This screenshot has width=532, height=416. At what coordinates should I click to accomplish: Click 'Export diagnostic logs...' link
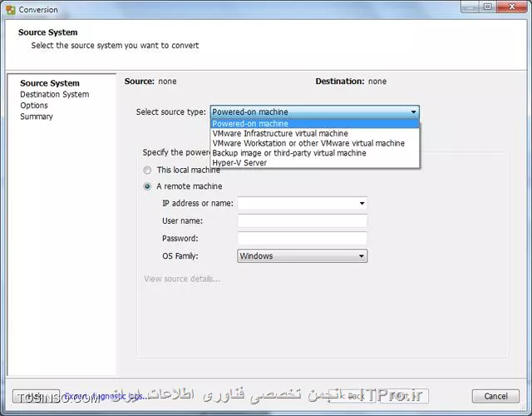106,396
